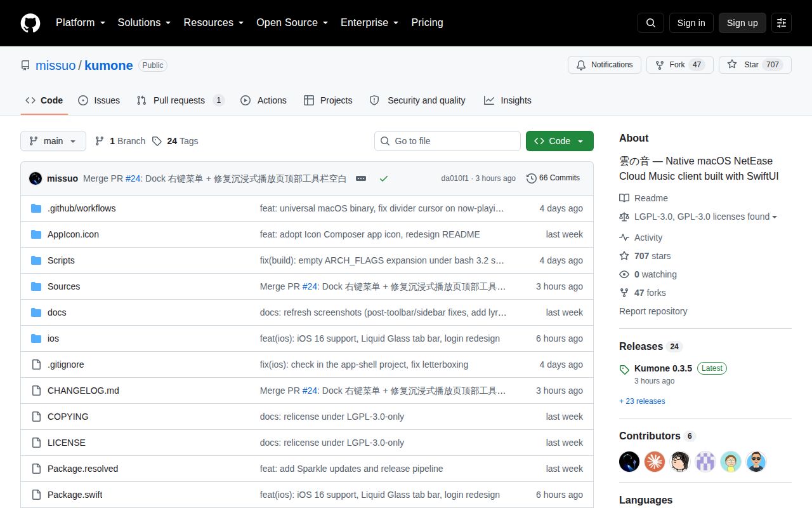Star the kumone repository
Screen dimensions: 812x508
[x=755, y=65]
